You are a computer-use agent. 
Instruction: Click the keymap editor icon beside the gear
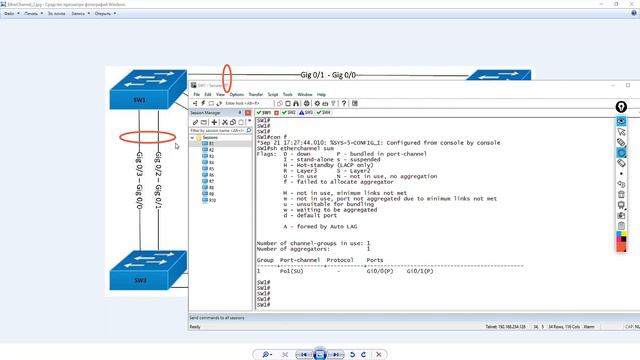325,103
